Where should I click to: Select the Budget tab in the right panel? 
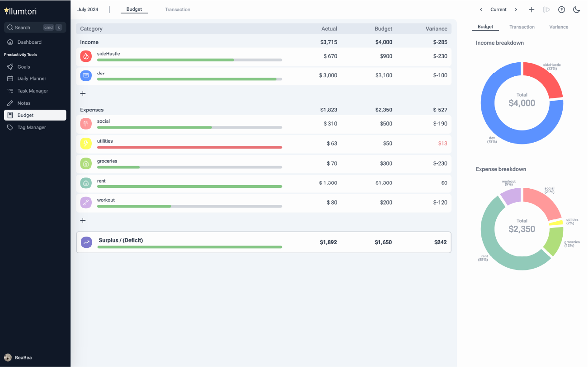click(x=485, y=27)
